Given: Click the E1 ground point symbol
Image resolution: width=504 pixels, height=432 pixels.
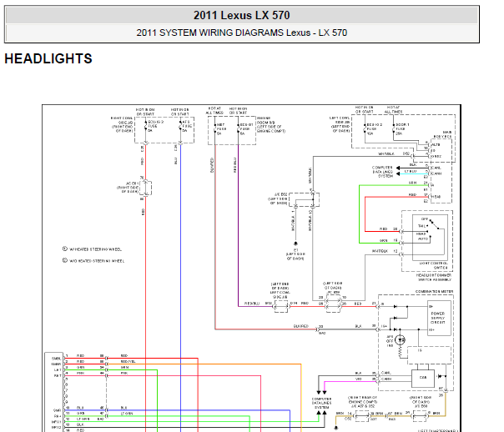Looking at the screenshot, I should [295, 244].
